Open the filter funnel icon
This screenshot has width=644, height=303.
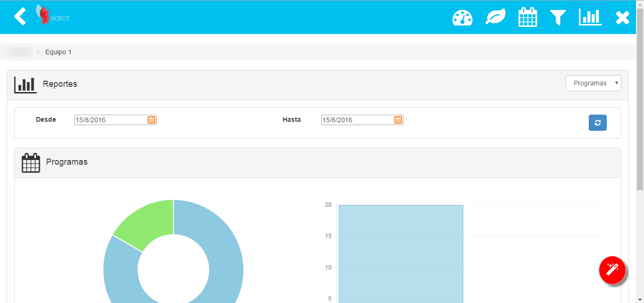click(558, 17)
